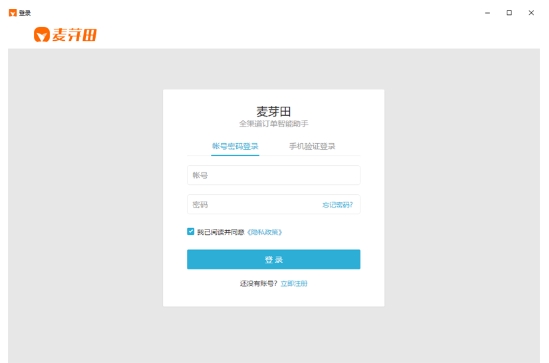The image size is (549, 363).
Task: Uncheck the privacy agreement checkbox
Action: (x=190, y=231)
